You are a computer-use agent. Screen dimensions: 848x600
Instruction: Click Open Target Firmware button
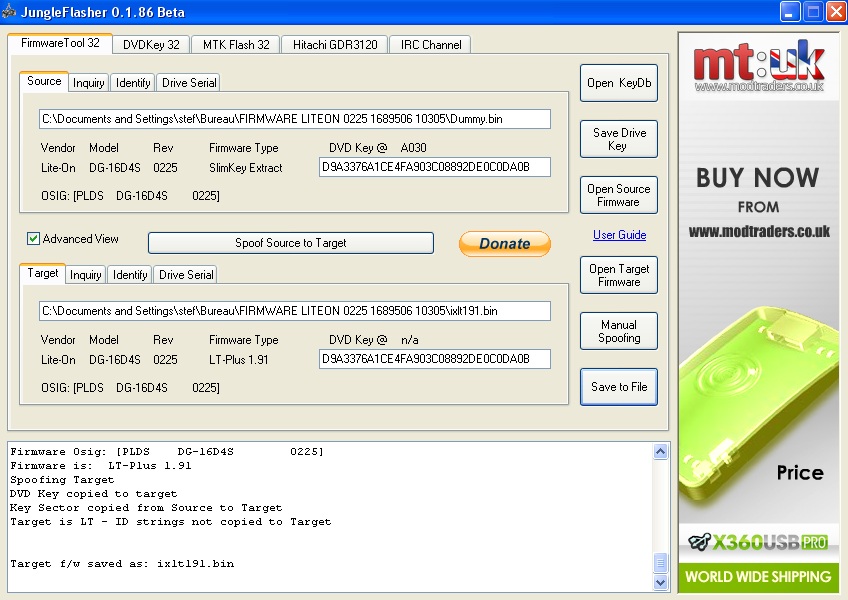(619, 275)
